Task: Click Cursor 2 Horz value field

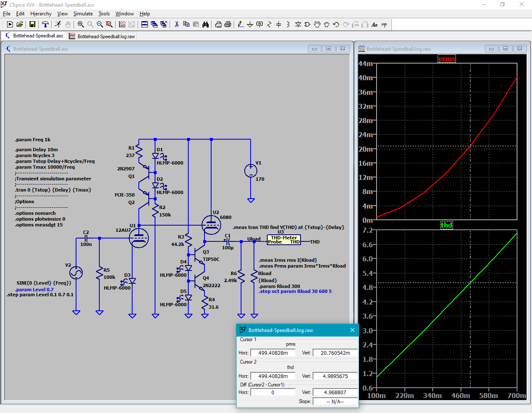Action: [x=273, y=376]
